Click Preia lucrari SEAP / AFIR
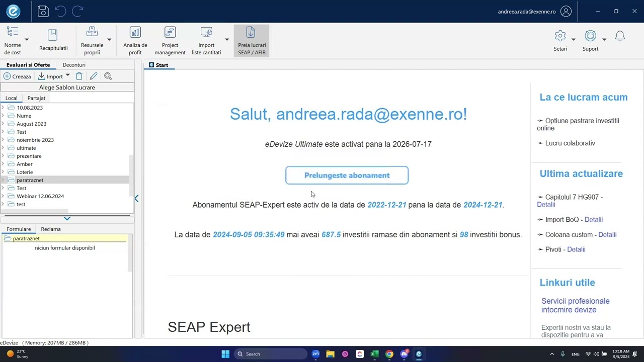Image resolution: width=644 pixels, height=362 pixels. [x=252, y=41]
